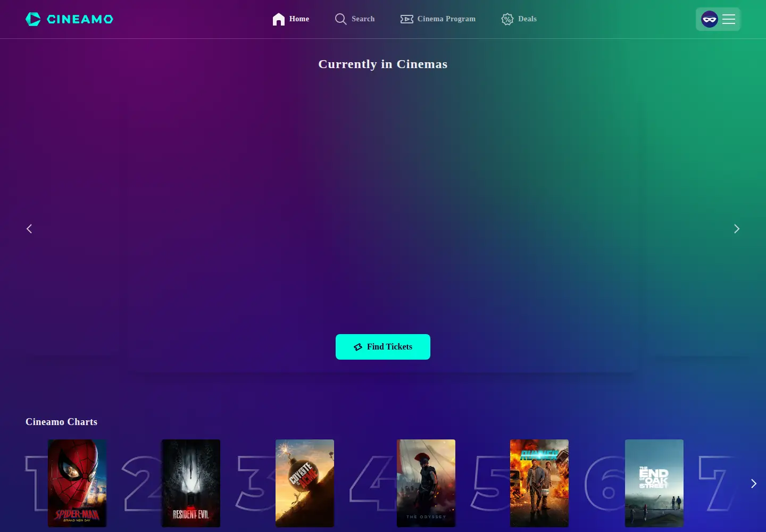Image resolution: width=766 pixels, height=532 pixels.
Task: Click the Cineamo logo
Action: (69, 19)
